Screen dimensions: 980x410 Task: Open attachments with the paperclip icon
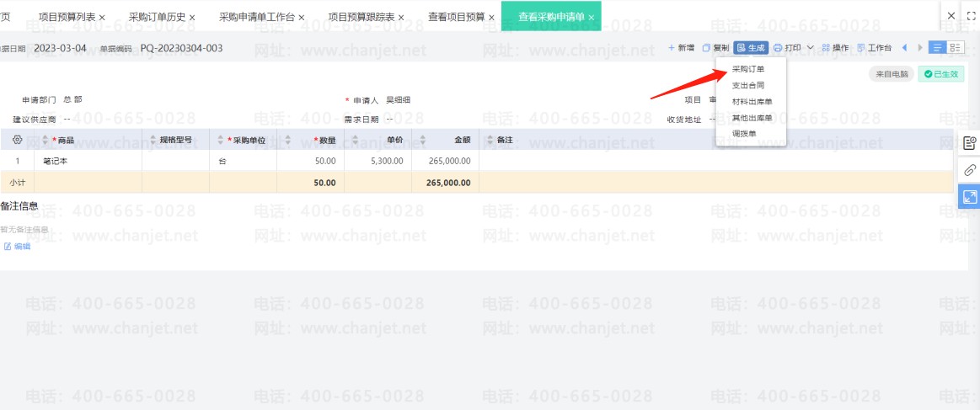tap(969, 170)
